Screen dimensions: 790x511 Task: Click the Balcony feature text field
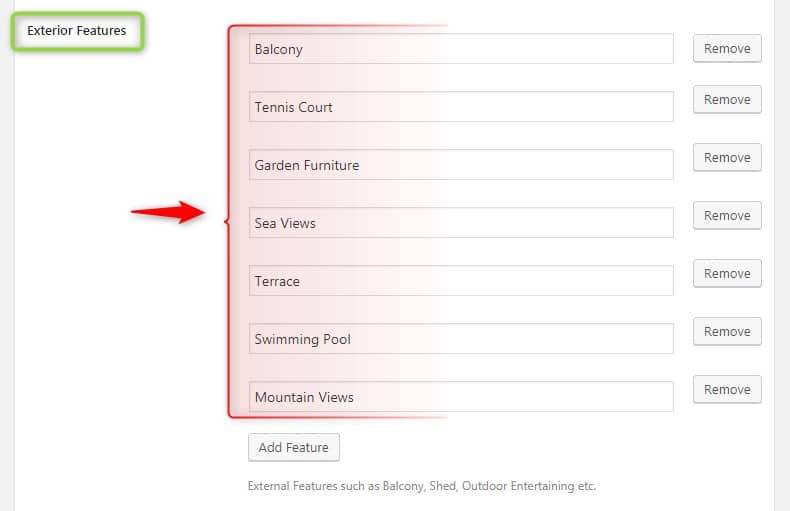tap(460, 49)
